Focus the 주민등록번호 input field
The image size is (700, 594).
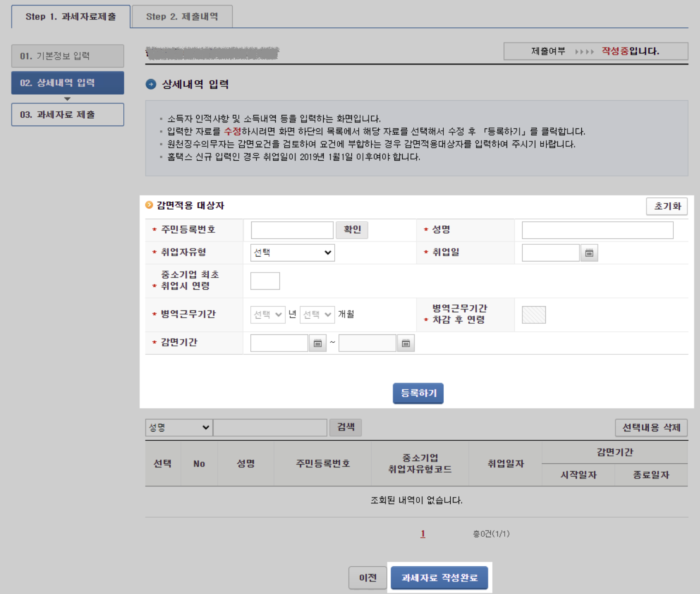[x=292, y=230]
